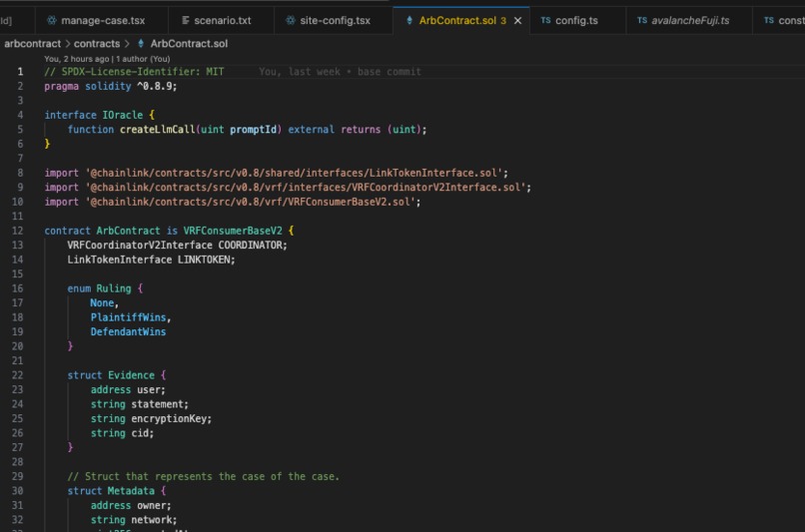Image resolution: width=805 pixels, height=532 pixels.
Task: Click the 'string cid;' field
Action: (x=122, y=433)
